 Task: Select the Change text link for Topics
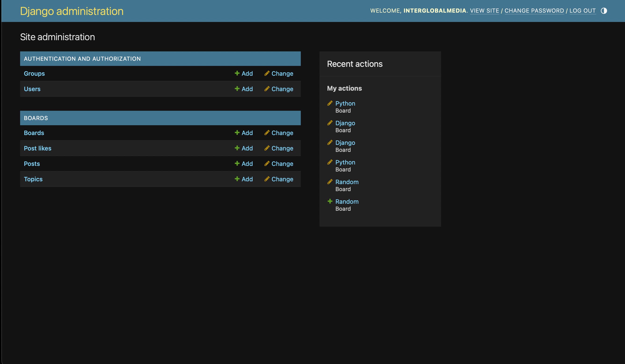click(282, 179)
